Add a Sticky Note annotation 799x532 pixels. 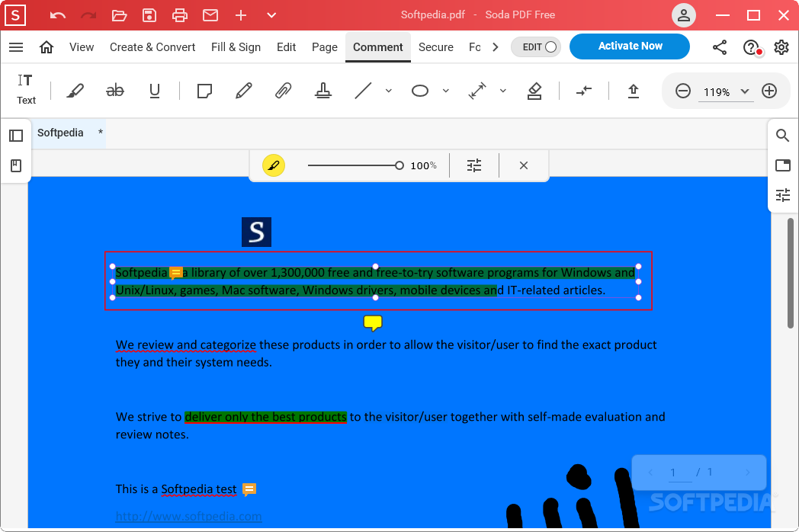pyautogui.click(x=204, y=91)
